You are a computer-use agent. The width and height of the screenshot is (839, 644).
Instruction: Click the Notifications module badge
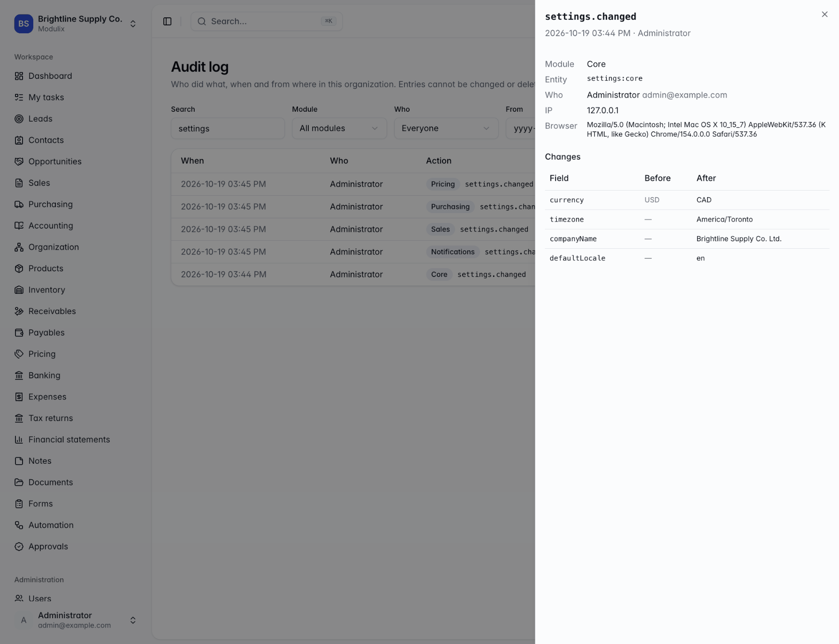point(452,252)
